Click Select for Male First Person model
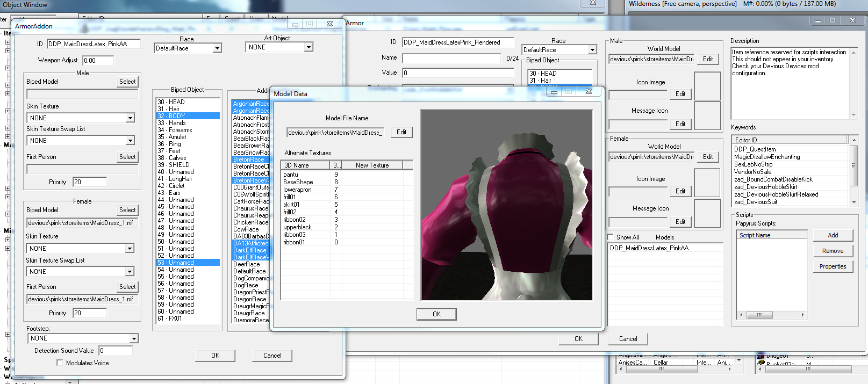 point(127,157)
